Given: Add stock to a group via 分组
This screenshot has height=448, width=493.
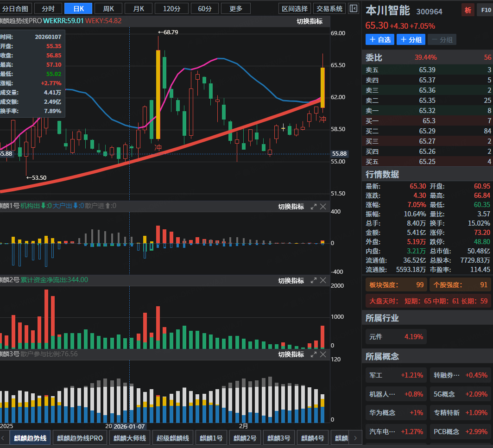Looking at the screenshot, I should (410, 40).
